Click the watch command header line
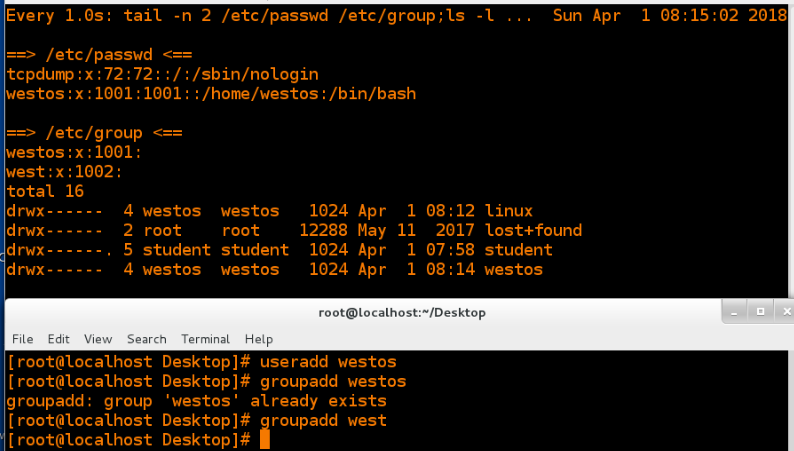Screen dimensions: 794x451 396,15
